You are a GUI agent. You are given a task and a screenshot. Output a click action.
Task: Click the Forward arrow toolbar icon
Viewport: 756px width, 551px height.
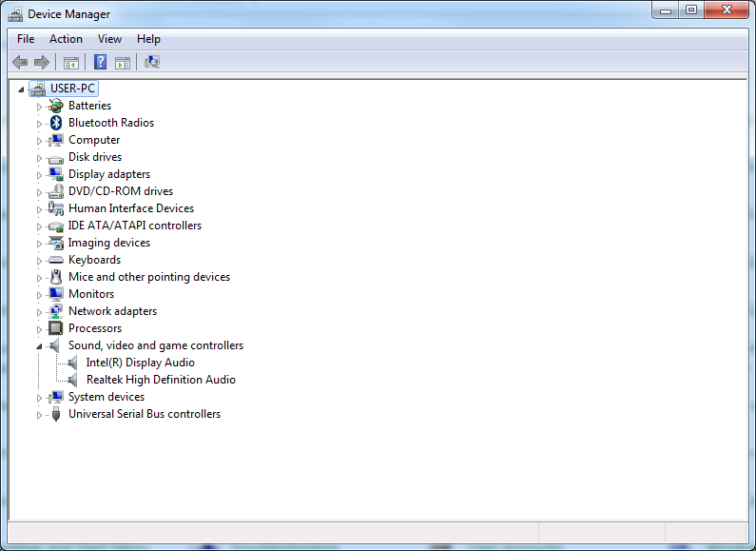coord(42,62)
